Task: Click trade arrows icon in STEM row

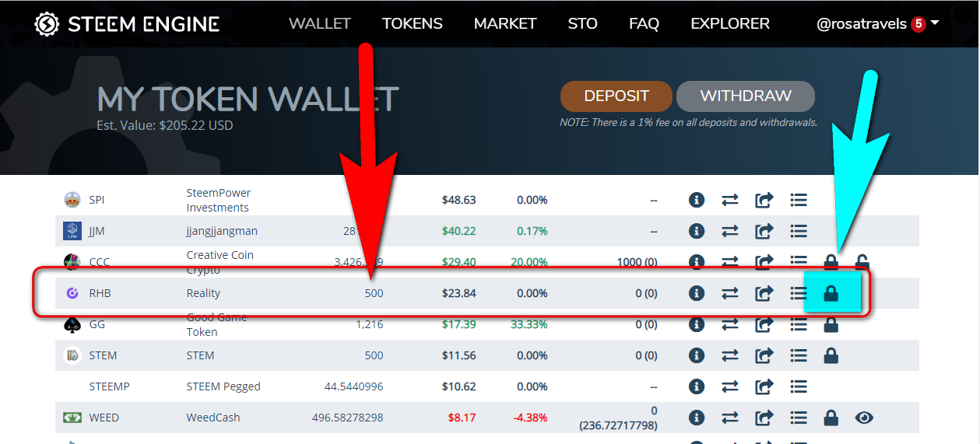Action: point(730,355)
